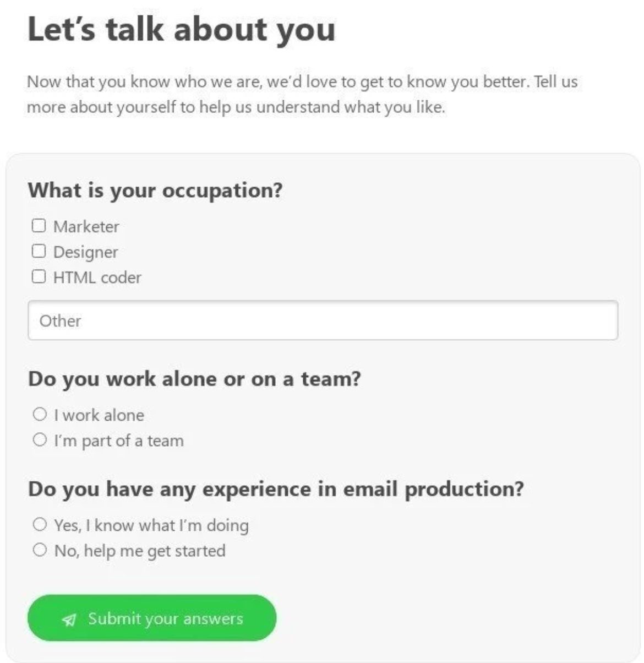Click the paper plane icon on submit button
The image size is (644, 663).
[68, 618]
